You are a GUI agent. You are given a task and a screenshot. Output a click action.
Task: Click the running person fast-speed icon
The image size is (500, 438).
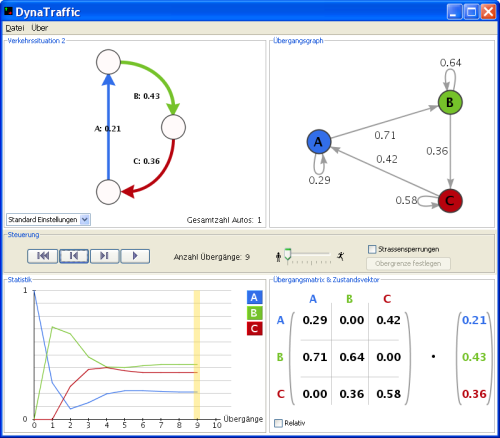coord(340,256)
